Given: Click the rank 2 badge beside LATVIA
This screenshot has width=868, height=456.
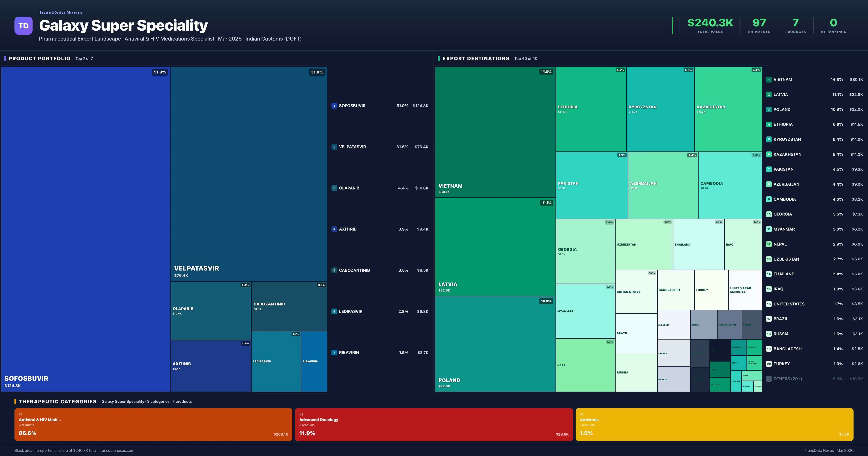Looking at the screenshot, I should click(x=769, y=94).
